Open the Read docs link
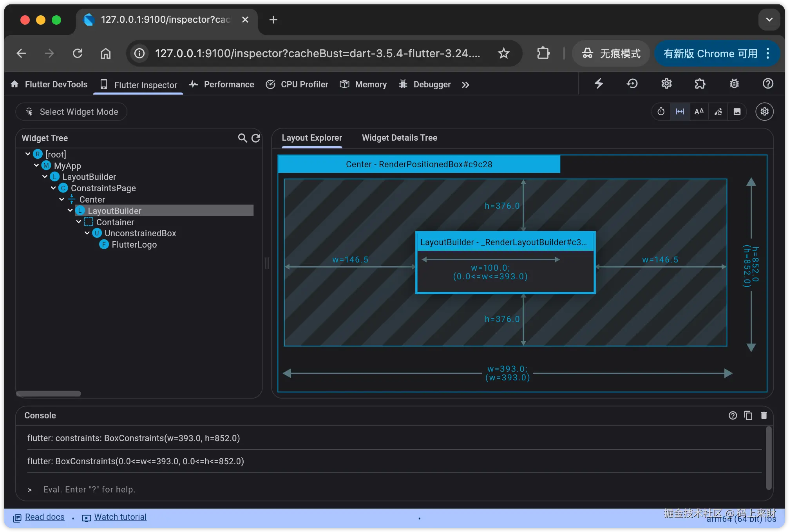789x532 pixels. [x=44, y=517]
